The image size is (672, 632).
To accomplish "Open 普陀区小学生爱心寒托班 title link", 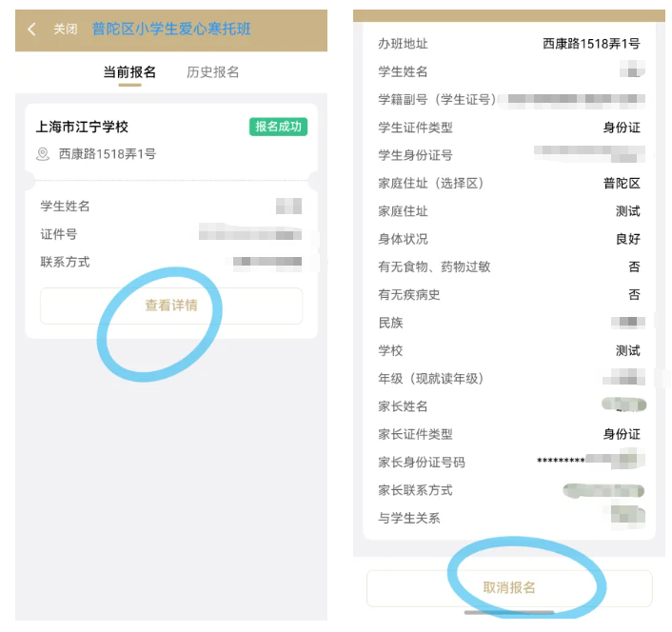I will [x=171, y=29].
